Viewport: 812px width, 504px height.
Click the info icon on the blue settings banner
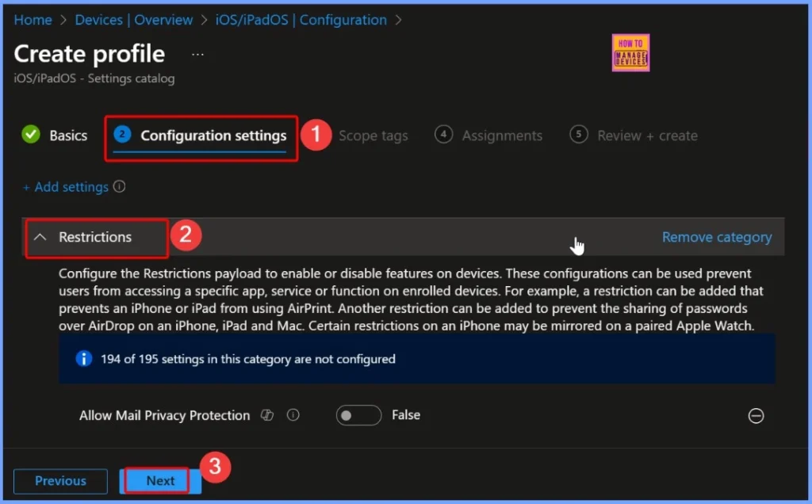(x=83, y=359)
